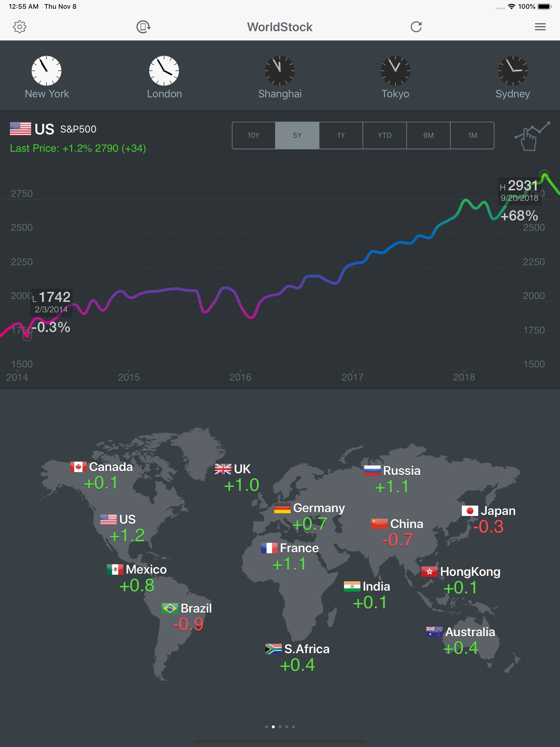This screenshot has width=560, height=747.
Task: Select the New York clock
Action: 46,71
